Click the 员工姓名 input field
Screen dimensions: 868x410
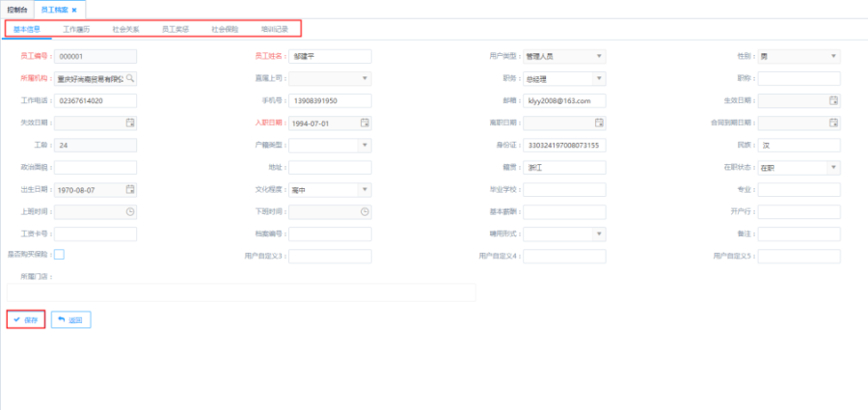point(330,56)
